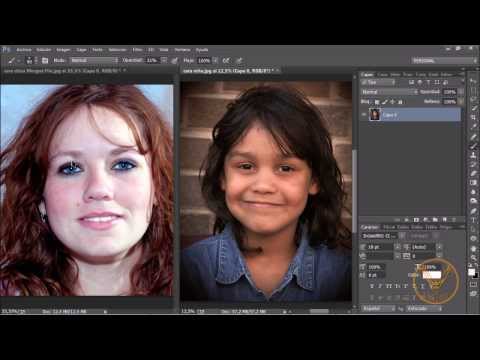Open the Opacidad slider arrow in options bar
The image size is (480, 360).
click(x=164, y=60)
